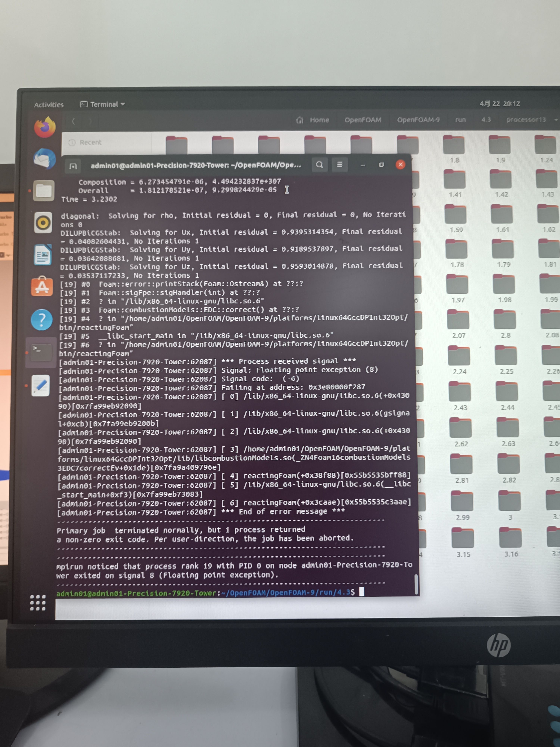Select the folder named 2.8
Screen dimensions: 560x747
(x=505, y=324)
